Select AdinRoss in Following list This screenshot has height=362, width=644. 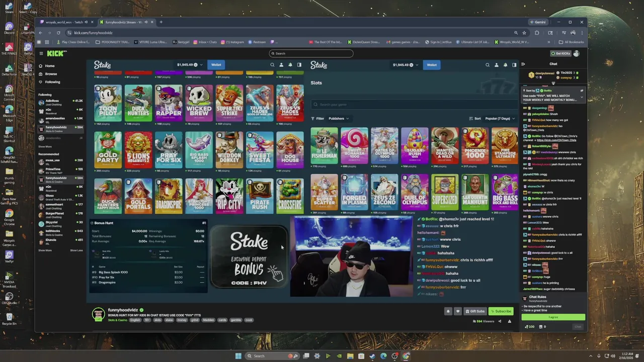tap(60, 102)
